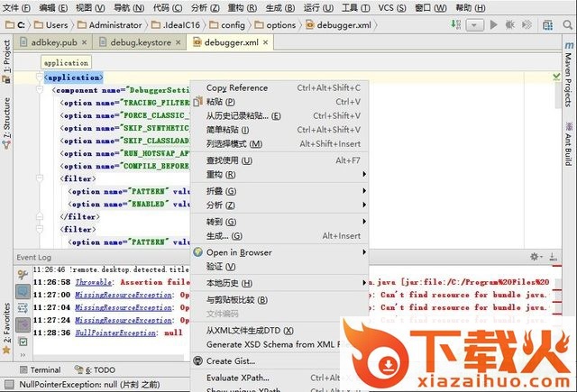Viewport: 577px width, 392px height.
Task: Click the green inspection checkmark above the editor scrollbar
Action: (x=556, y=77)
